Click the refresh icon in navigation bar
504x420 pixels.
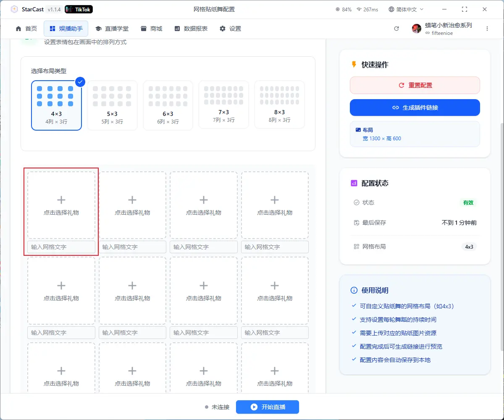[x=396, y=29]
